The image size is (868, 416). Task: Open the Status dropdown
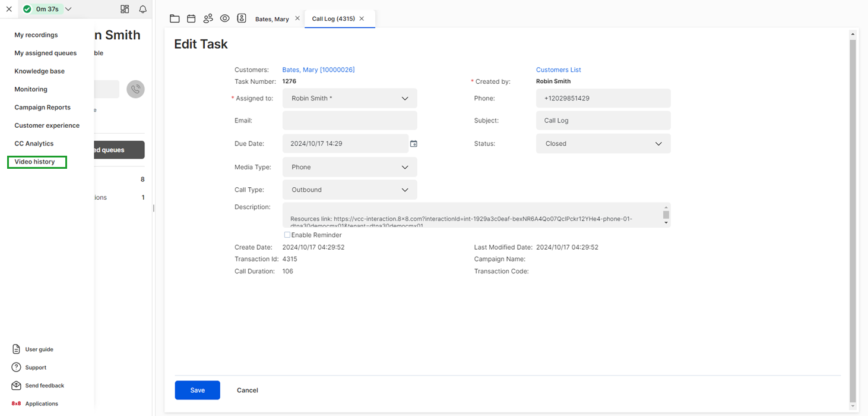pyautogui.click(x=603, y=143)
